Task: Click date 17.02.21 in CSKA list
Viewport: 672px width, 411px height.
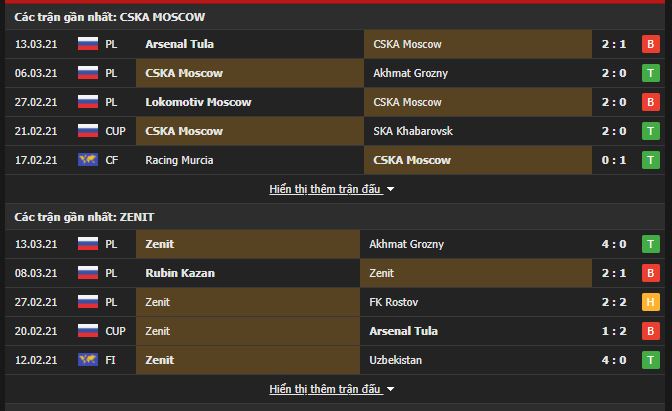Action: click(36, 160)
